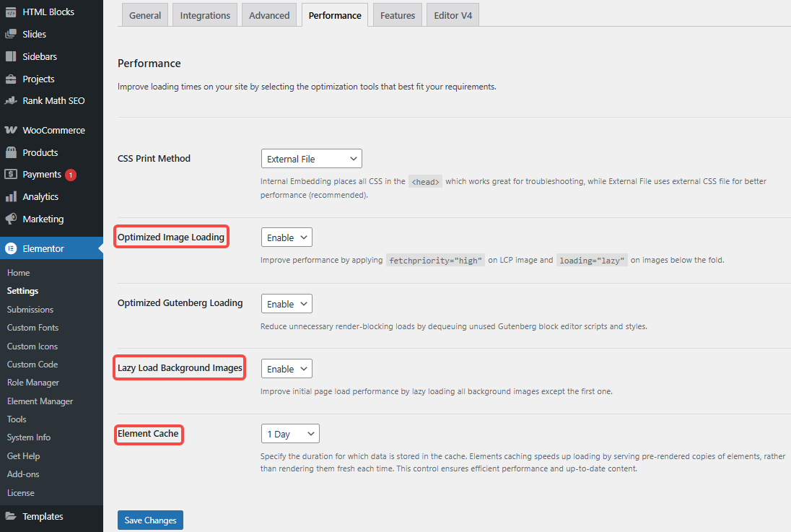Image resolution: width=791 pixels, height=532 pixels.
Task: Open the Element Cache duration dropdown
Action: (290, 434)
